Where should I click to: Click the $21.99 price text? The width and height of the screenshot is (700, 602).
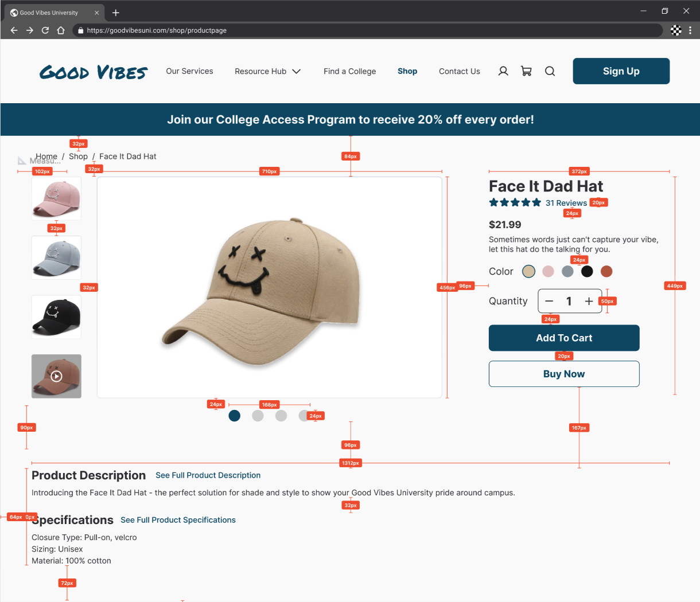point(505,225)
